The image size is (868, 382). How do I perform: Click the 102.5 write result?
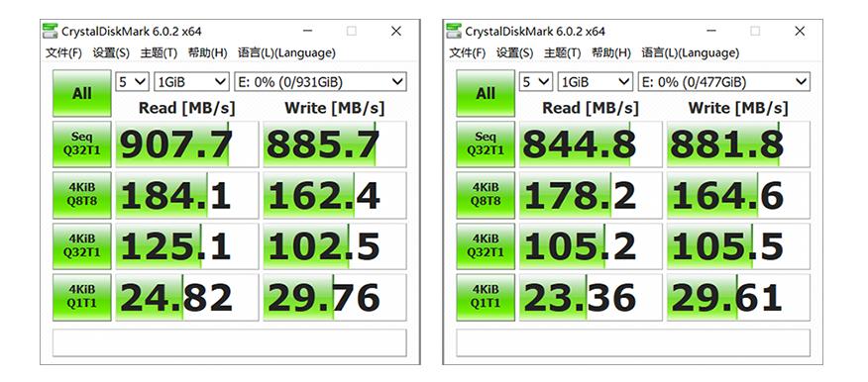(335, 245)
